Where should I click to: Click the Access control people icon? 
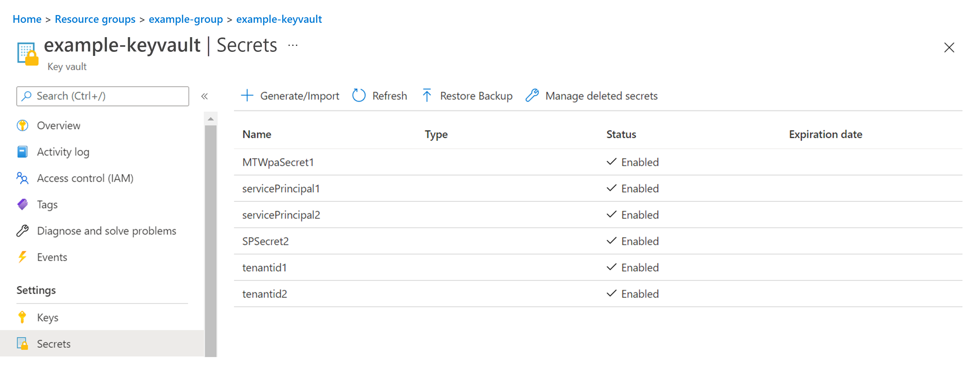tap(22, 178)
